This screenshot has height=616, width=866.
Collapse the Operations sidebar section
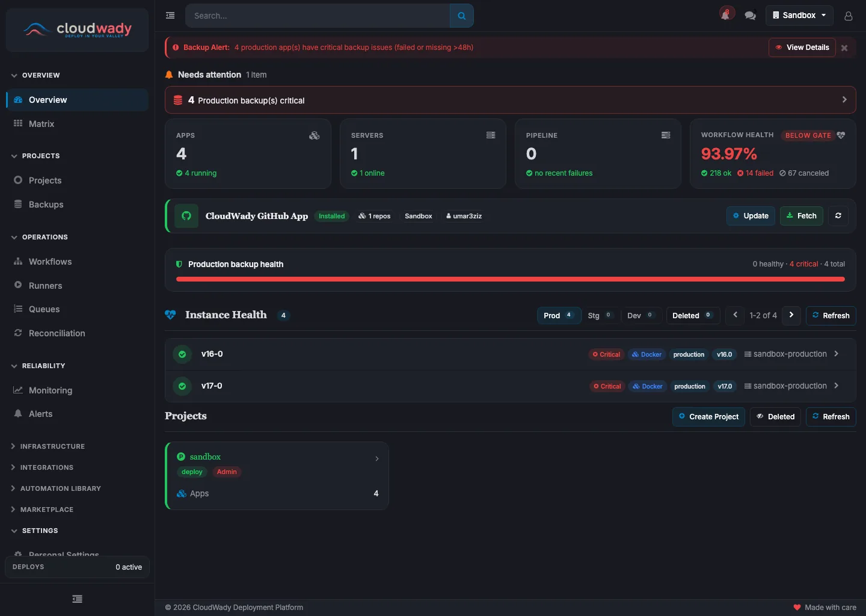(x=40, y=237)
